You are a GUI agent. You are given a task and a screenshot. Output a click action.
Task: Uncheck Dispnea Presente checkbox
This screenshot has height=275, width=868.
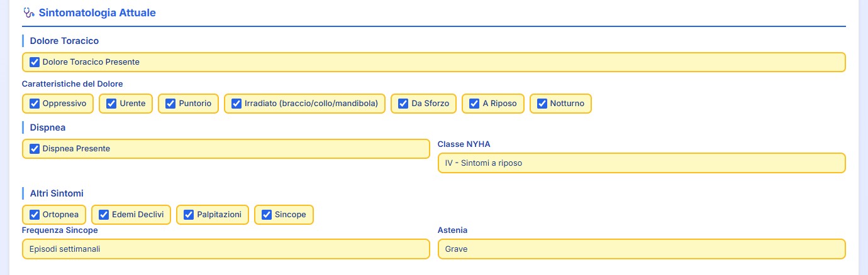coord(35,149)
